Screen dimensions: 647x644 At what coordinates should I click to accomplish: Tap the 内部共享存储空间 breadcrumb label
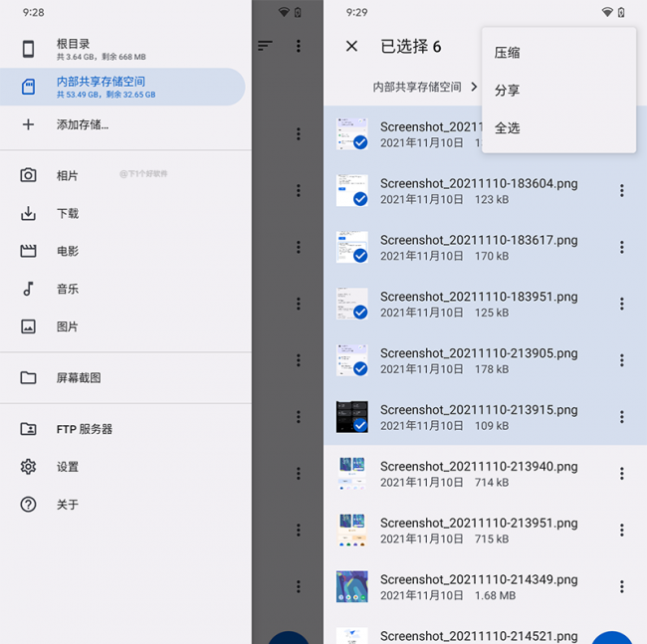[417, 87]
